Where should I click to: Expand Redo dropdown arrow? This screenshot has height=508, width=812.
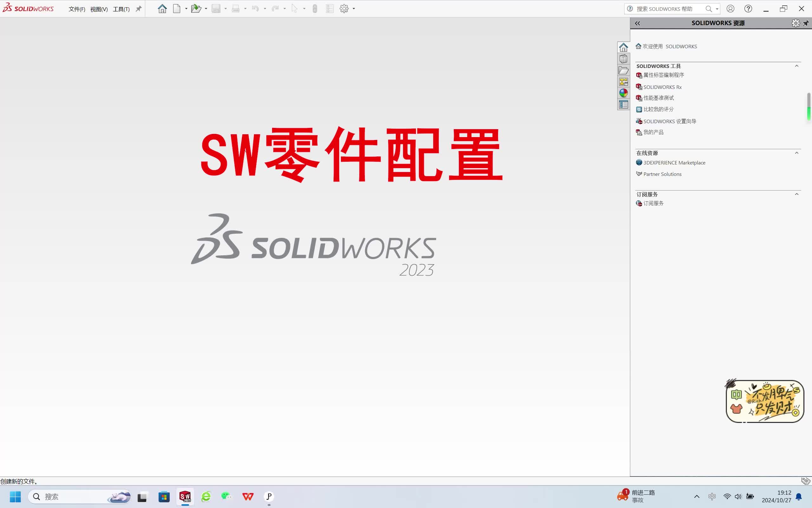[x=285, y=9]
